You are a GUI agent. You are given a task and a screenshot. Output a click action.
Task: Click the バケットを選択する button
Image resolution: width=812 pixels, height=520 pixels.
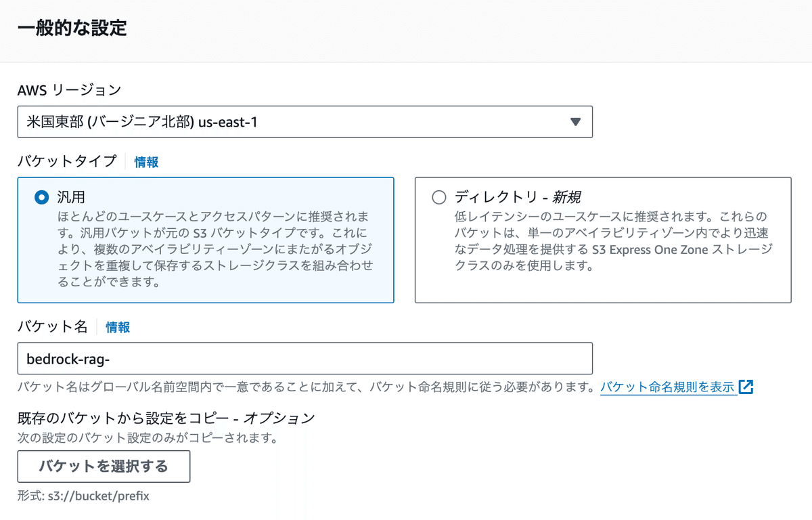(x=104, y=467)
